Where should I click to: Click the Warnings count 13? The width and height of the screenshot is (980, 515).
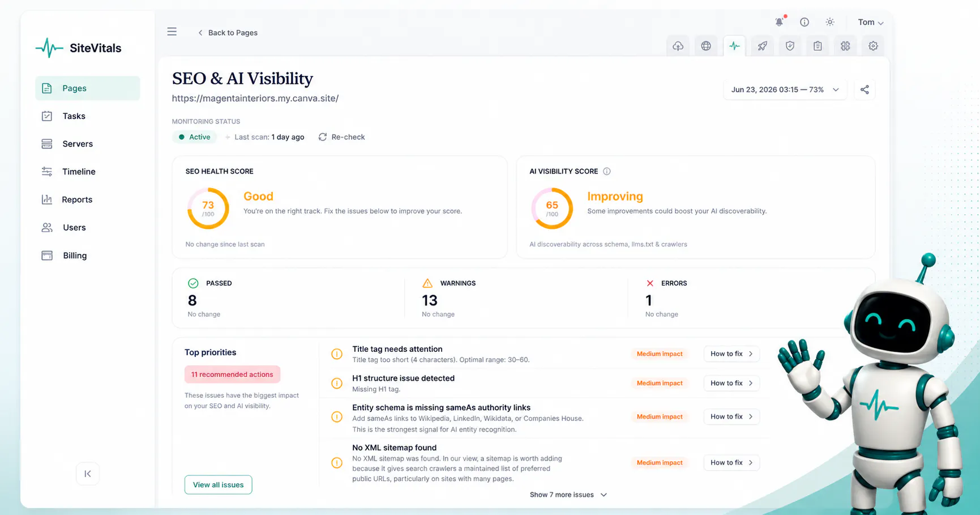(x=430, y=300)
